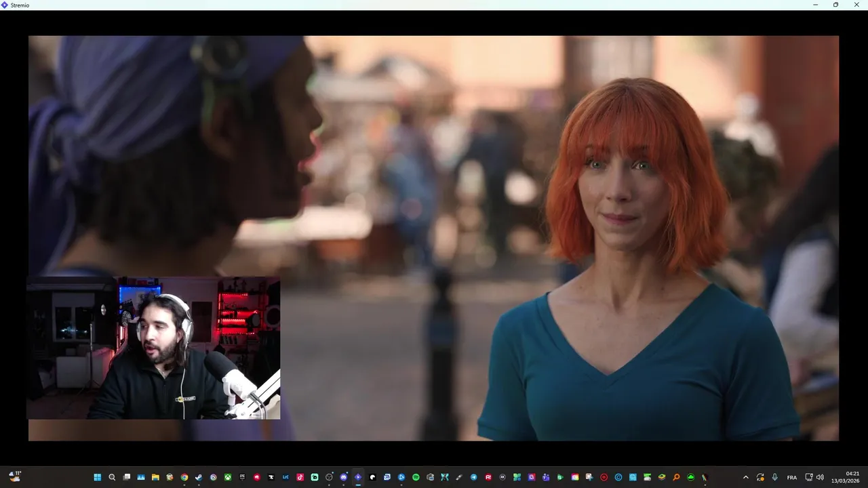The image size is (868, 488).
Task: Open the OBS Studio taskbar icon
Action: click(329, 477)
